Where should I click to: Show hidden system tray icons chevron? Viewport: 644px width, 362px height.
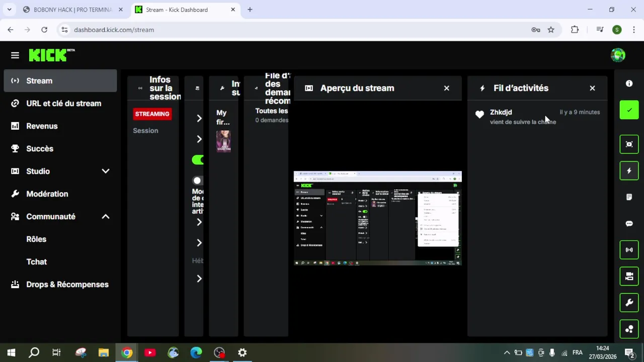(x=507, y=352)
